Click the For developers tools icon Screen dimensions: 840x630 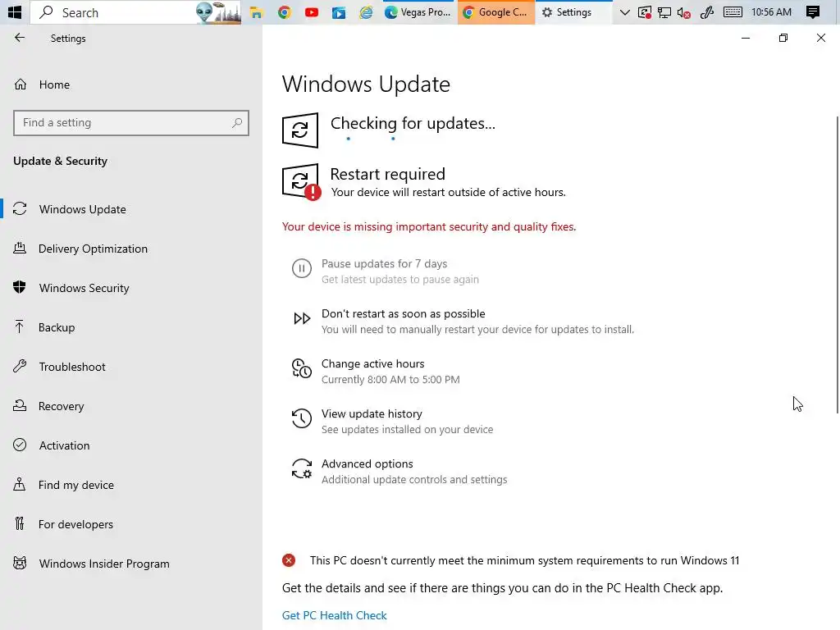coord(20,523)
